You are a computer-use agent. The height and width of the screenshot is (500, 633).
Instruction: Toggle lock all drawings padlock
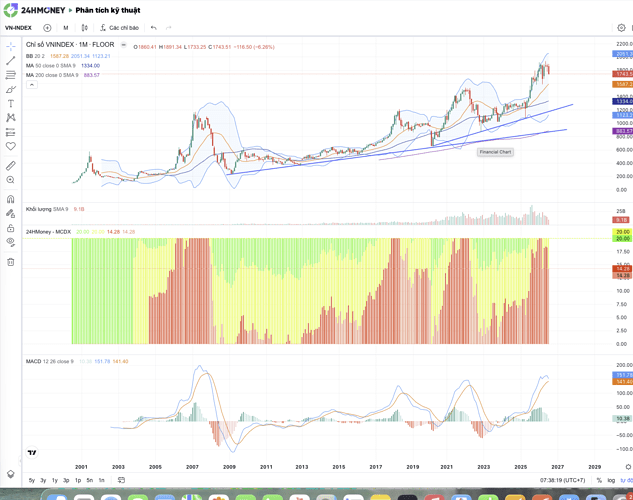click(10, 228)
